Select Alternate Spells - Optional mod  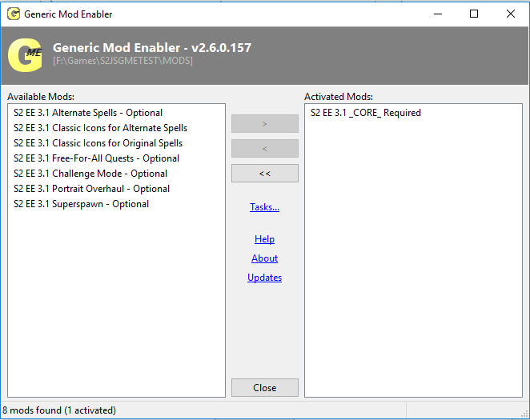click(x=88, y=113)
